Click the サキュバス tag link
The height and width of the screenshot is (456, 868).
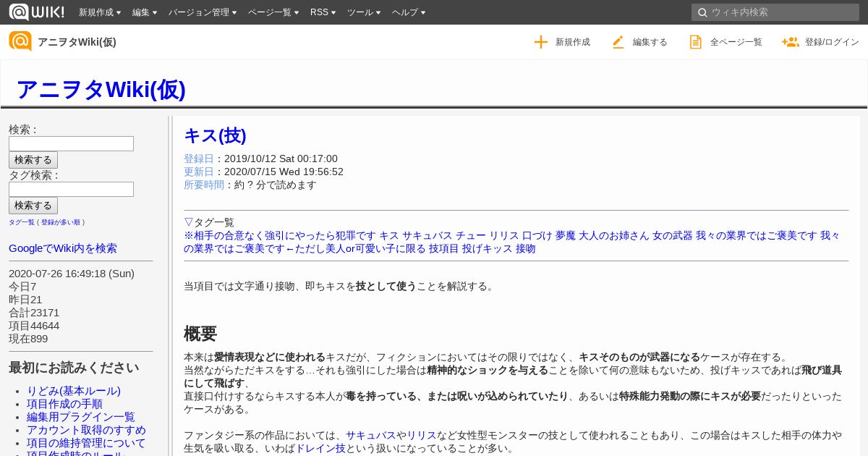[427, 235]
